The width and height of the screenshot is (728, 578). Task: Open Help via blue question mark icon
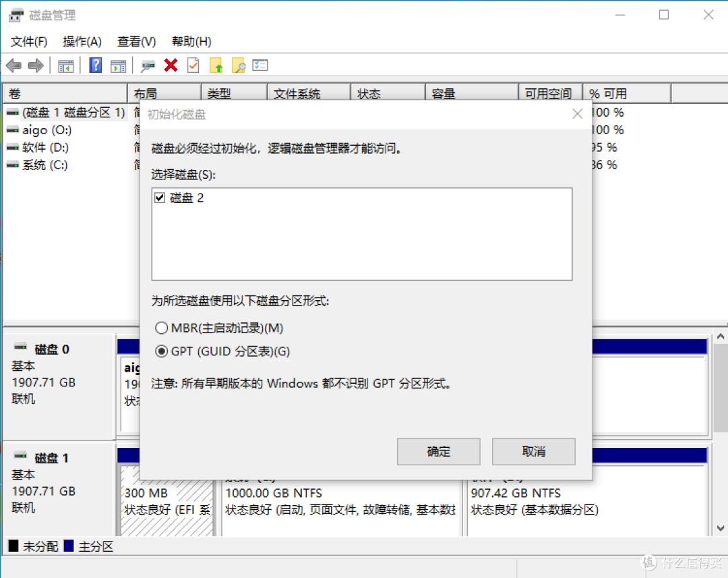click(95, 65)
